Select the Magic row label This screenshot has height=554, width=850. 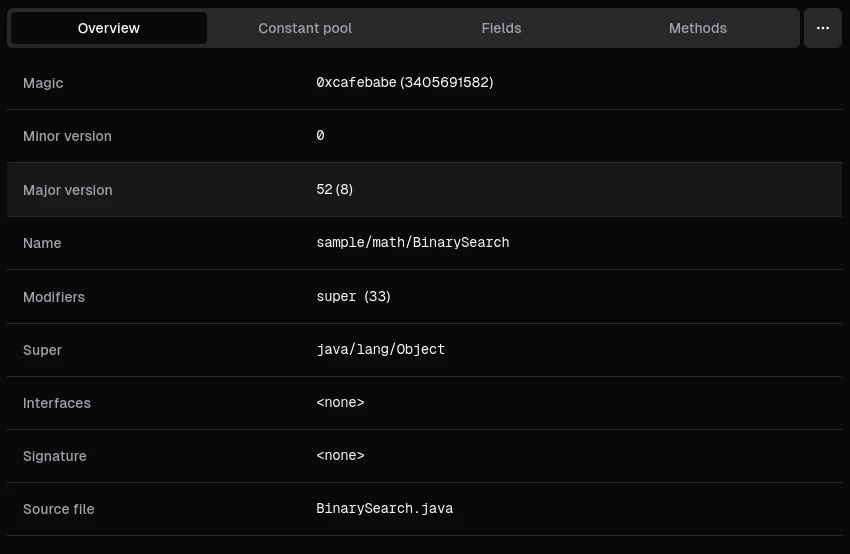43,83
